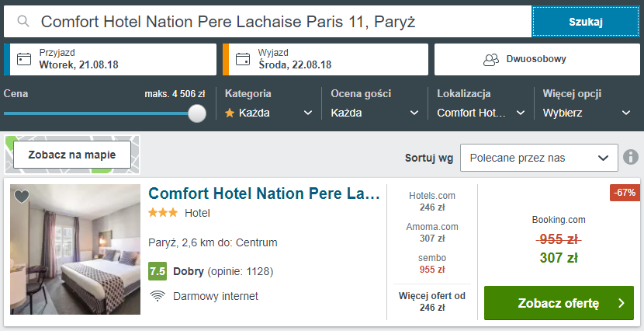Open the Polecane przez nas sort dropdown
644x331 pixels.
[538, 158]
